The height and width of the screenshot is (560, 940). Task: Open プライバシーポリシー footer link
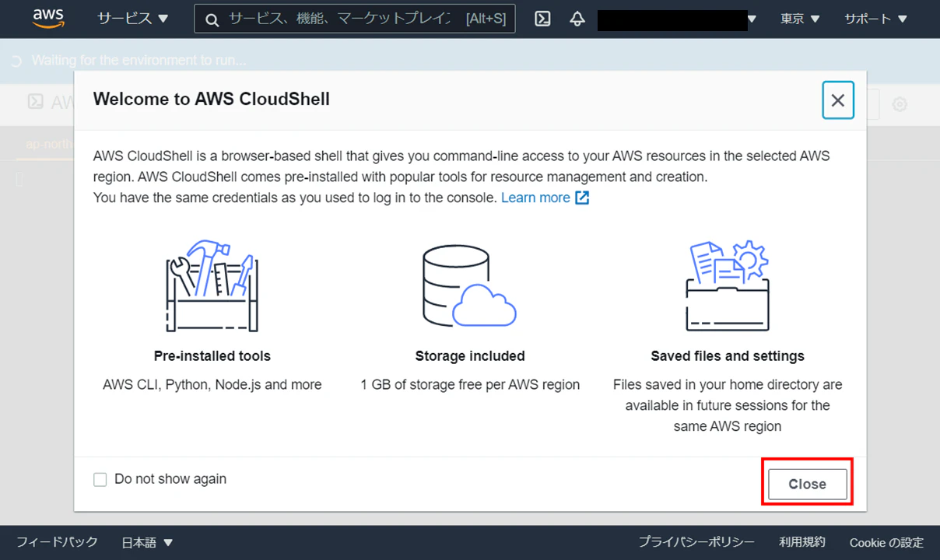pos(696,542)
